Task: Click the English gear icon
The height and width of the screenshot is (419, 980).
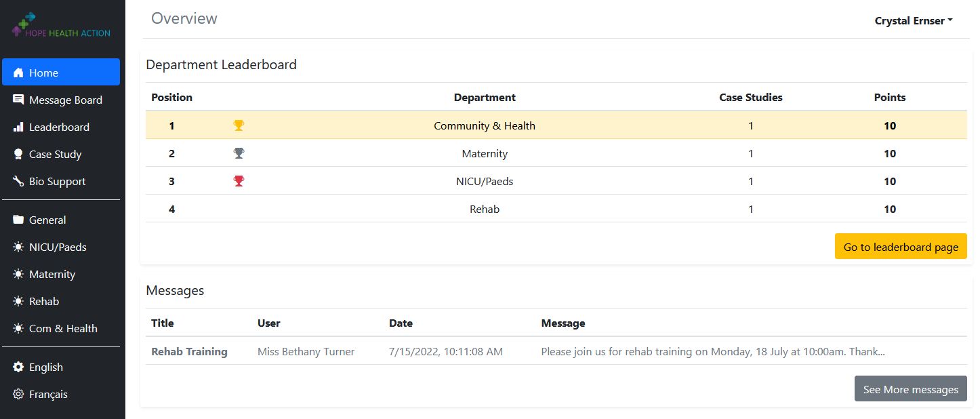Action: [18, 367]
